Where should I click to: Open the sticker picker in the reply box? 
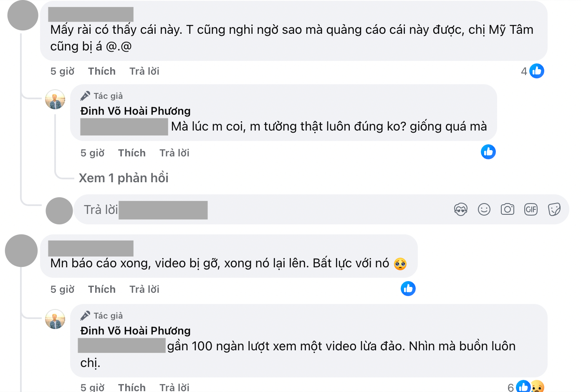pos(555,209)
